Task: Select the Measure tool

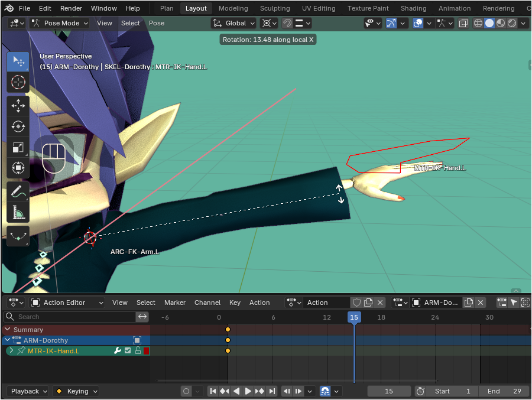Action: point(18,212)
